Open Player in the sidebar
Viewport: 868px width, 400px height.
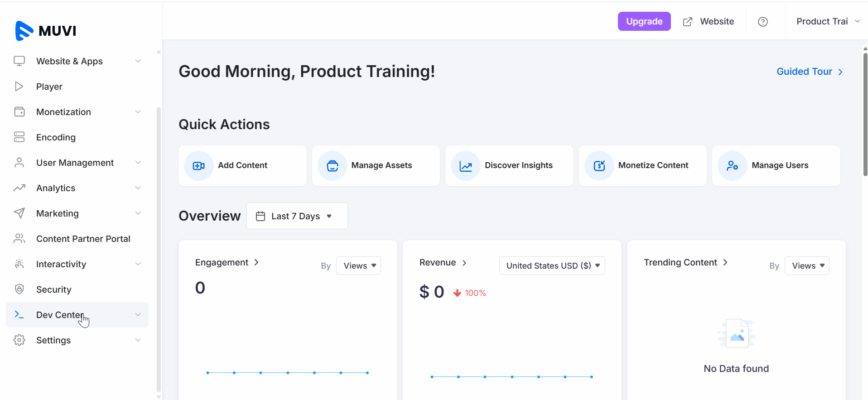tap(49, 87)
